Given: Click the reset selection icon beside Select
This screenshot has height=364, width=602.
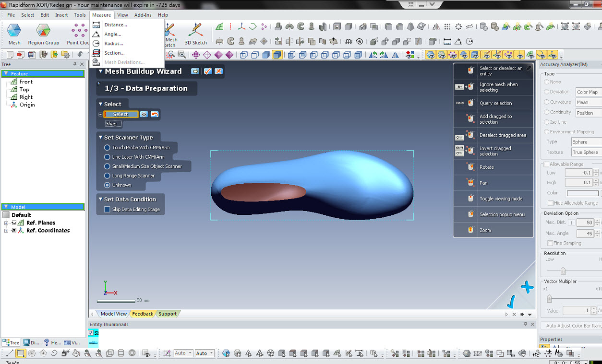Looking at the screenshot, I should 155,114.
